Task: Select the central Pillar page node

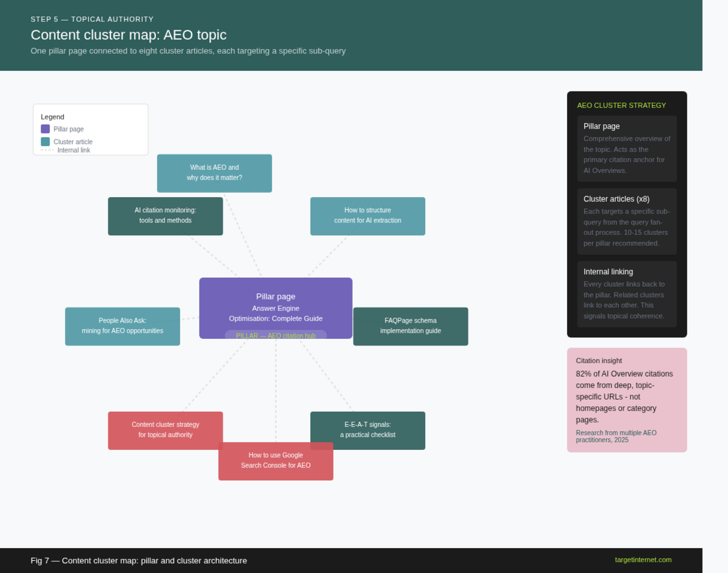Action: pos(275,303)
